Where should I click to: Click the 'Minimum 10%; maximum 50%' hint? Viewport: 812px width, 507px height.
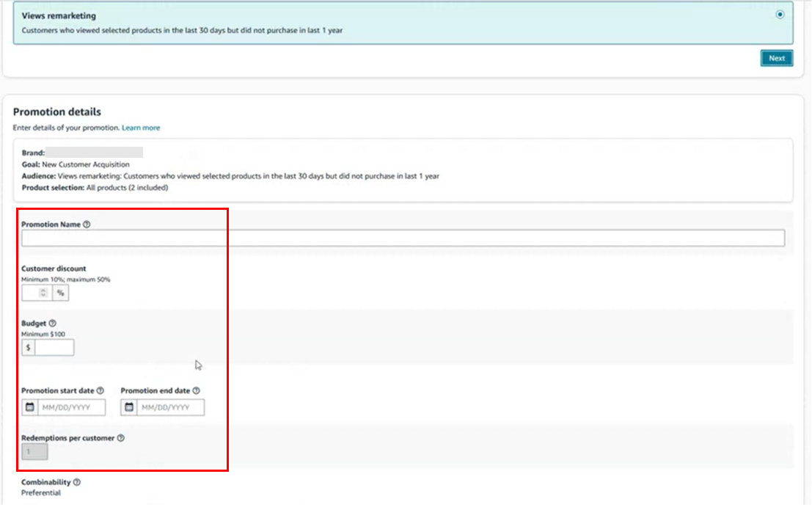[x=66, y=279]
